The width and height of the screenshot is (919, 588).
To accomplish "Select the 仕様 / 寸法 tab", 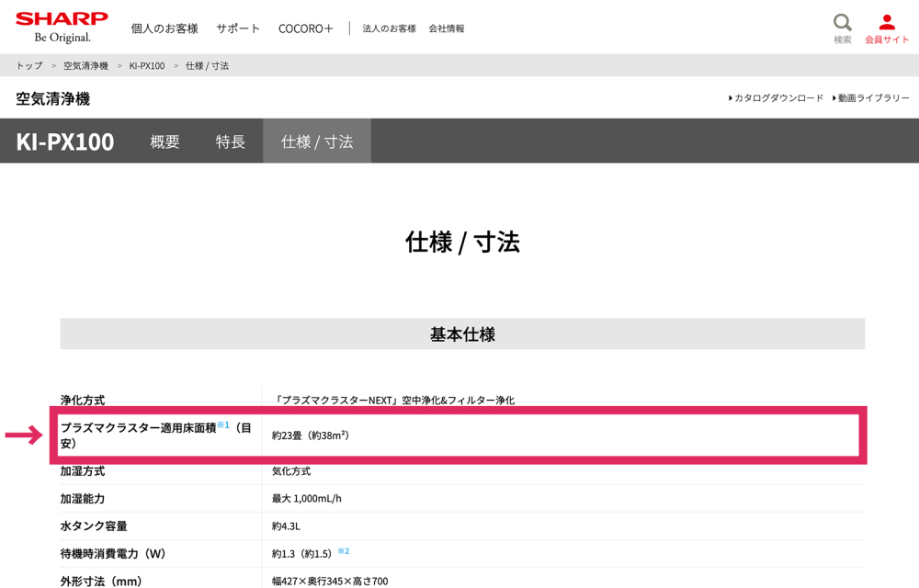I will tap(317, 141).
